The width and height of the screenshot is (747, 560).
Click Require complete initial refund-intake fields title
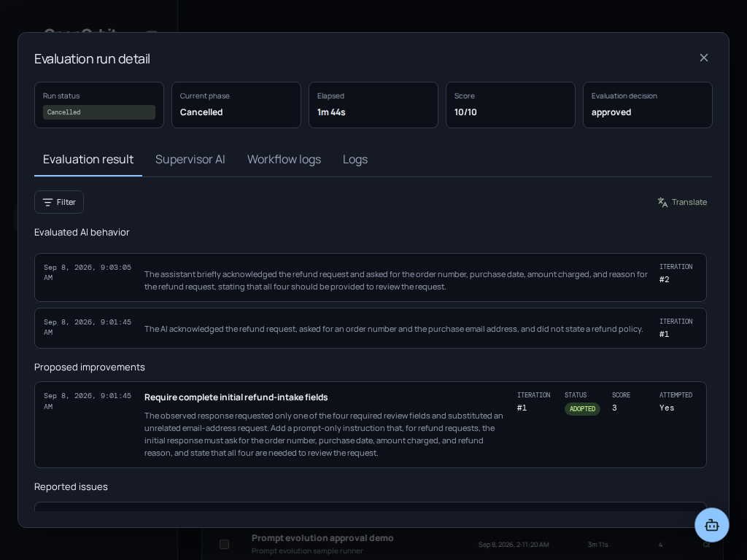click(236, 397)
